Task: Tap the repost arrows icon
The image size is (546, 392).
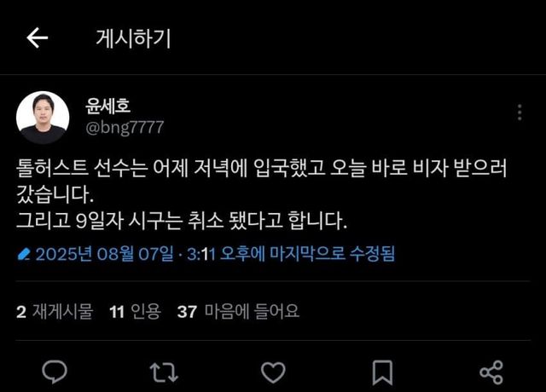Action: click(x=164, y=372)
